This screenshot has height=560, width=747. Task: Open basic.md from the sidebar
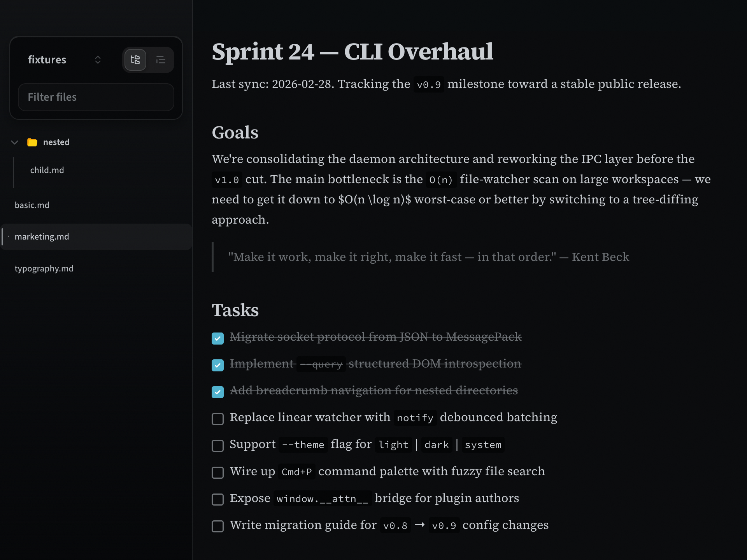(32, 205)
